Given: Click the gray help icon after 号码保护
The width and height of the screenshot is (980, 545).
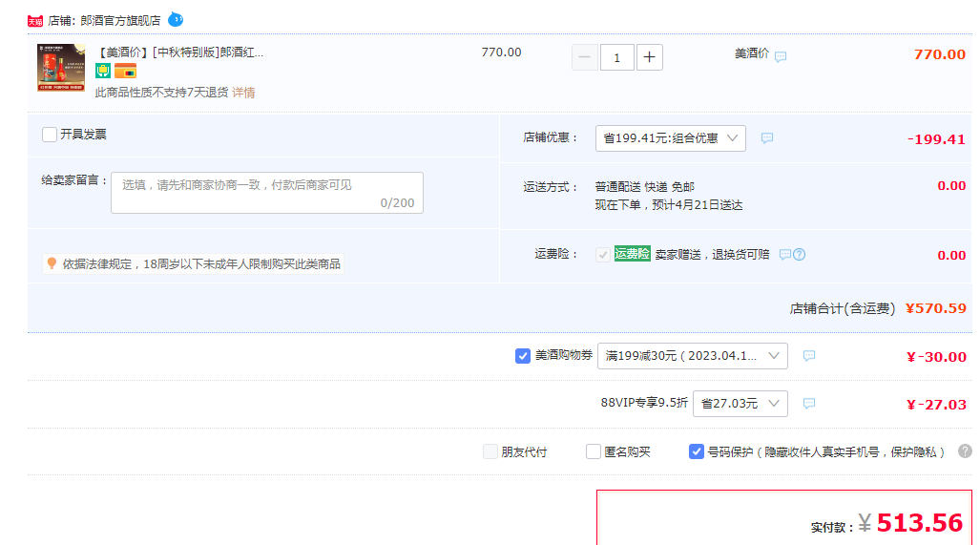Looking at the screenshot, I should [965, 451].
